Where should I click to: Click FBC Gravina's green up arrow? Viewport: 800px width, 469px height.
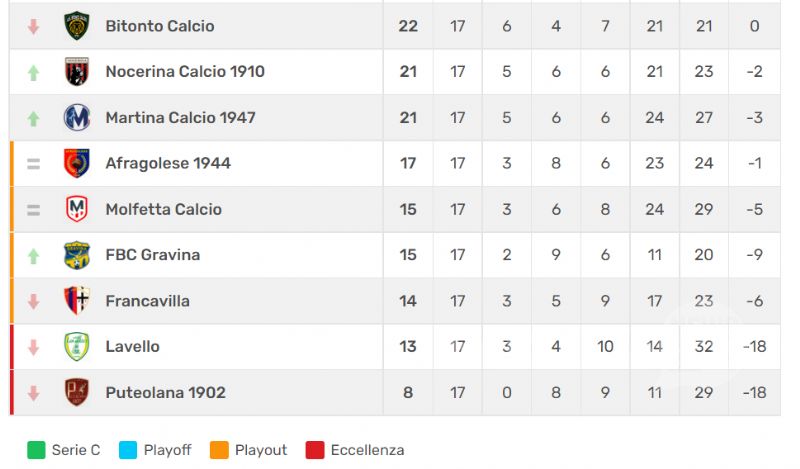tap(33, 256)
